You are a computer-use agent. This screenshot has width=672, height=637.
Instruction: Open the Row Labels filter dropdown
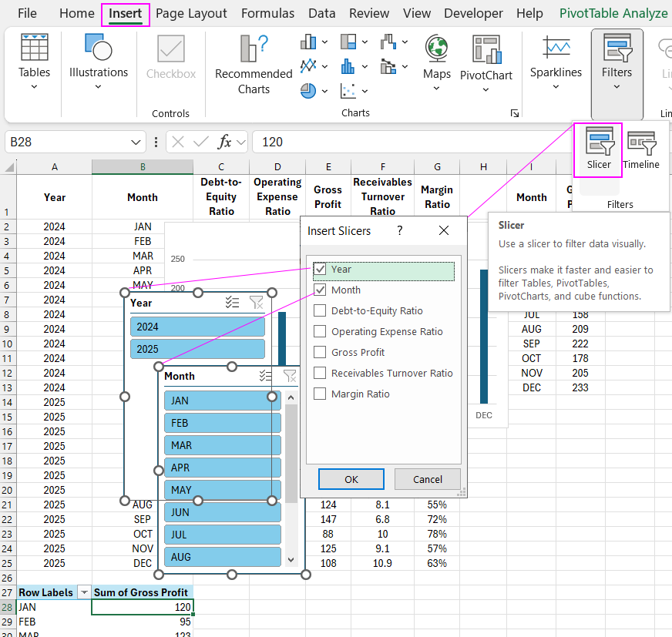tap(86, 592)
